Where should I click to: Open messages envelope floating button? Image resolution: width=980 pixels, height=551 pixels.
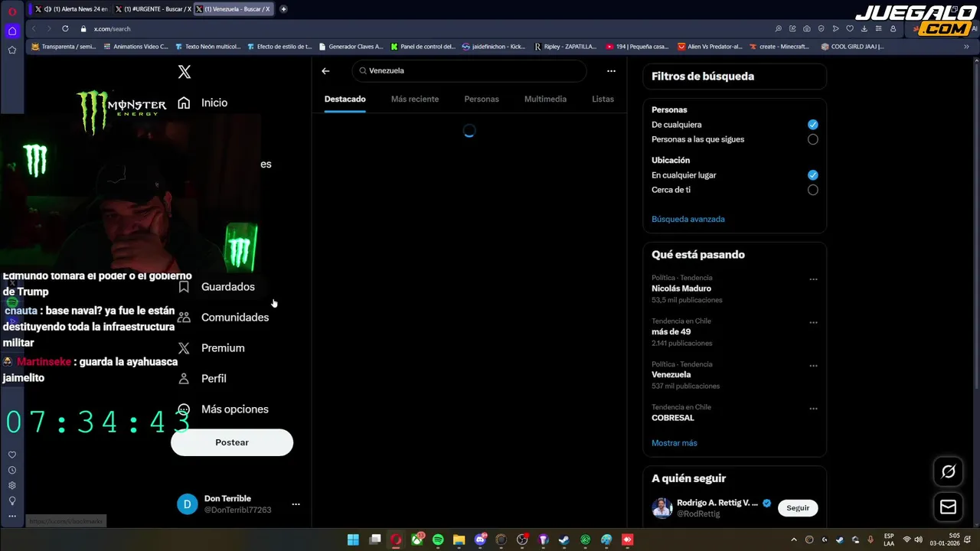tap(948, 507)
